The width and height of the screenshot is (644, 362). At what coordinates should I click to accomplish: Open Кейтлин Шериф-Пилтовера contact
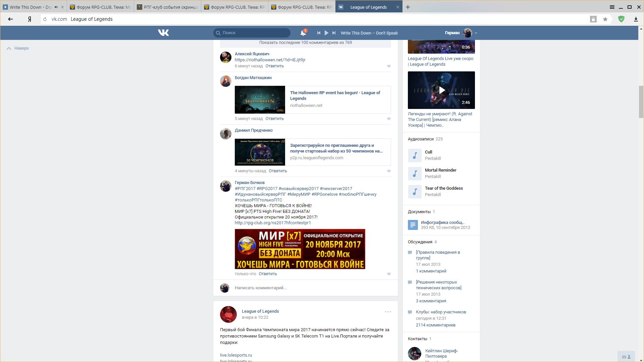pyautogui.click(x=441, y=354)
